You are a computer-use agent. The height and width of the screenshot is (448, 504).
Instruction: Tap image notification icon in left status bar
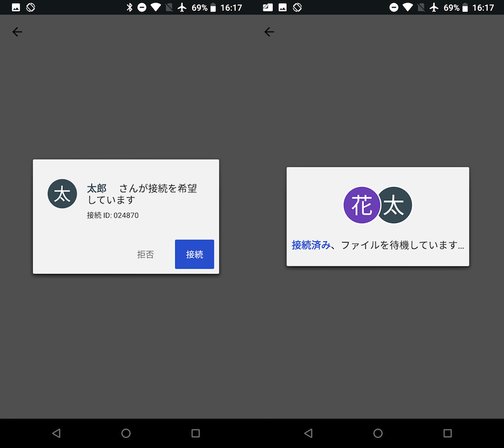16,8
